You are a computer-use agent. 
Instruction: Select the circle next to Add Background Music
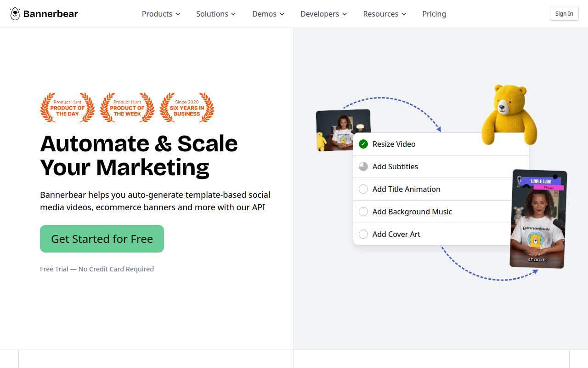pyautogui.click(x=363, y=212)
